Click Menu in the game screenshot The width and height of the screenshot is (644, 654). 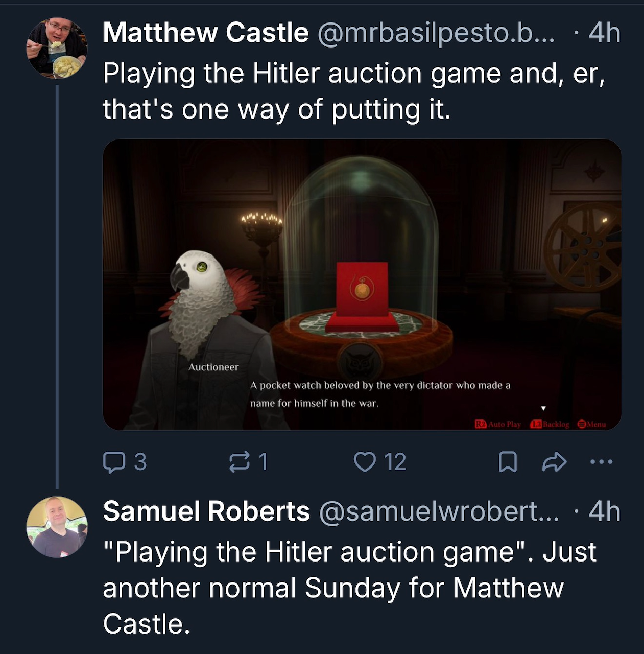click(x=591, y=424)
